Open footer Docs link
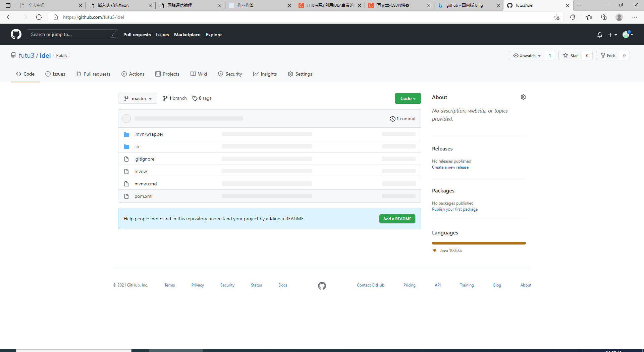Image resolution: width=644 pixels, height=352 pixels. click(283, 285)
